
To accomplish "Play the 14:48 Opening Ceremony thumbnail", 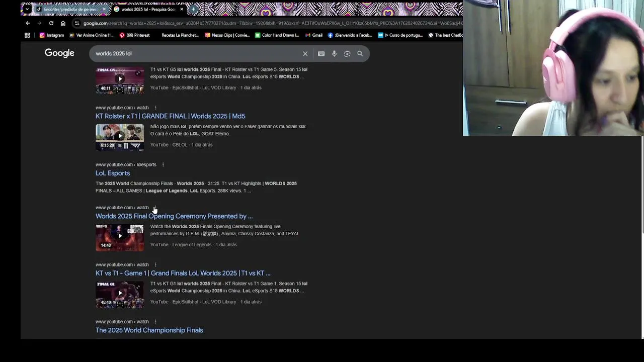I will point(120,237).
